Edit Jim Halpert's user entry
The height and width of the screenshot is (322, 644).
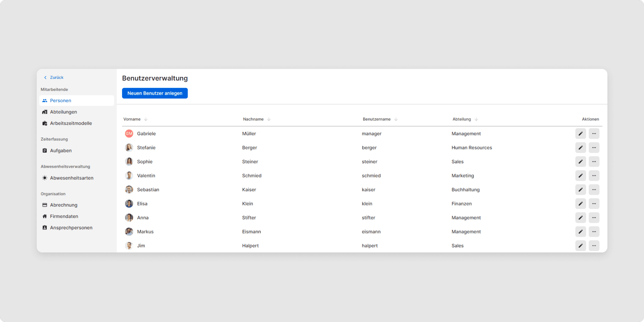[581, 246]
